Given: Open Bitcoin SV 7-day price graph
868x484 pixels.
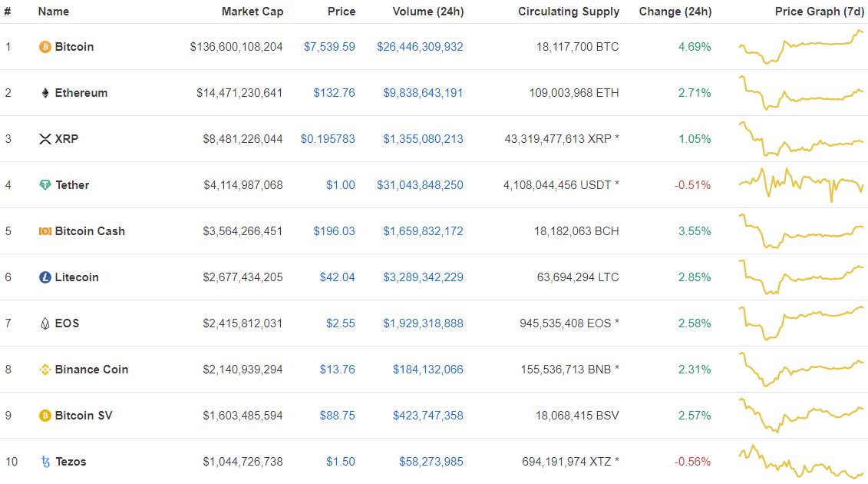Looking at the screenshot, I should [x=801, y=415].
